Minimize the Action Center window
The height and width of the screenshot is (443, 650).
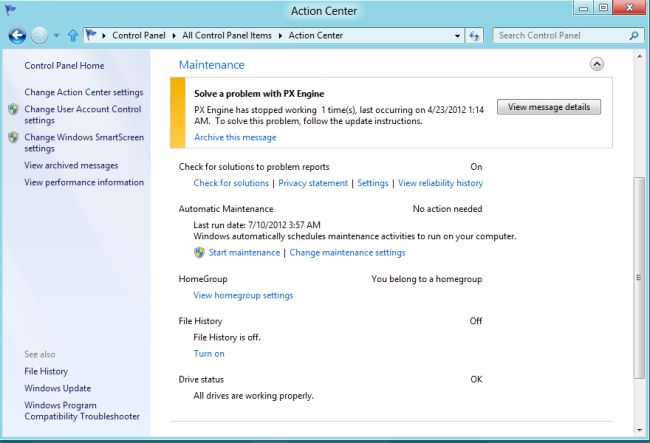tap(583, 8)
